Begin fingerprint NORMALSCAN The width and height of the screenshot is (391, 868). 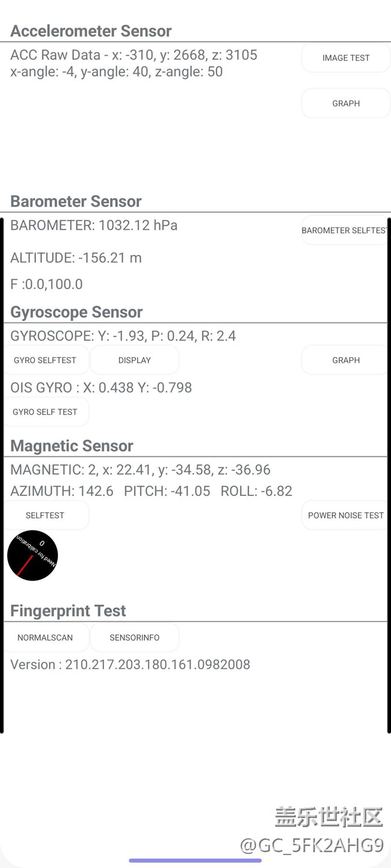pyautogui.click(x=45, y=637)
